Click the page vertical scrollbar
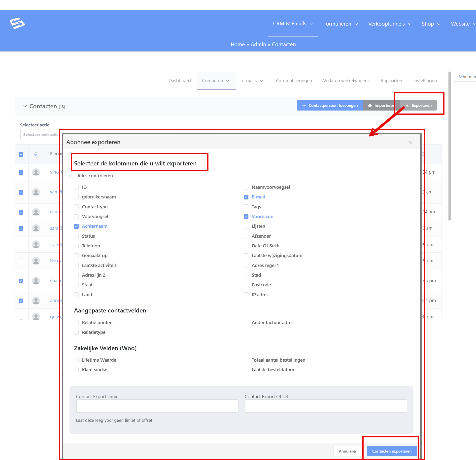Viewport: 476px width, 460px height. tap(449, 146)
